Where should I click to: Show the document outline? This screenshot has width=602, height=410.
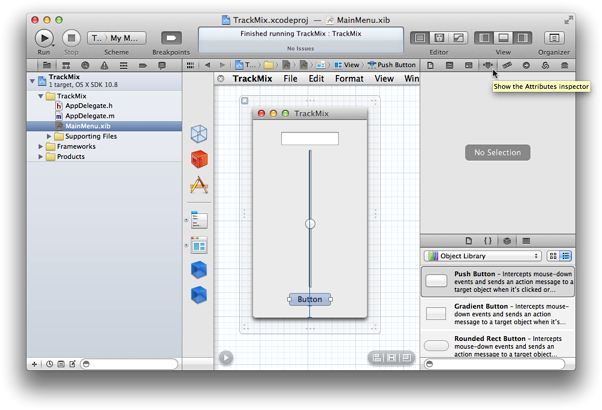click(226, 358)
